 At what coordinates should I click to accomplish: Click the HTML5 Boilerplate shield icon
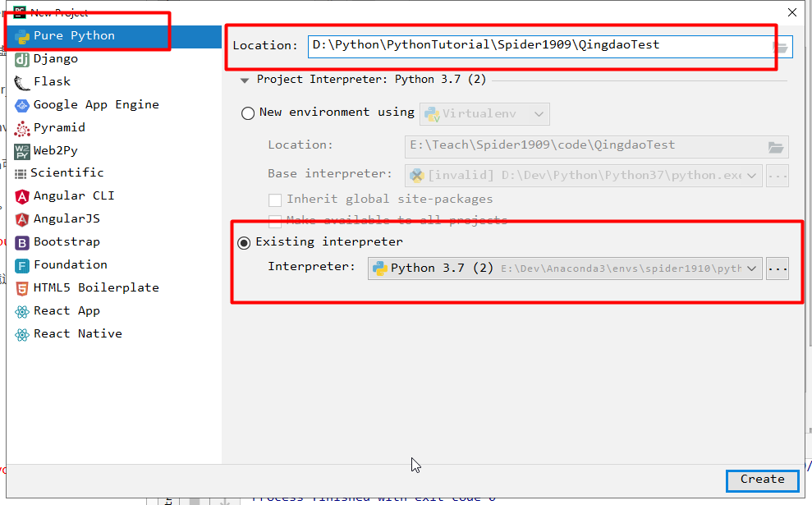(x=21, y=288)
